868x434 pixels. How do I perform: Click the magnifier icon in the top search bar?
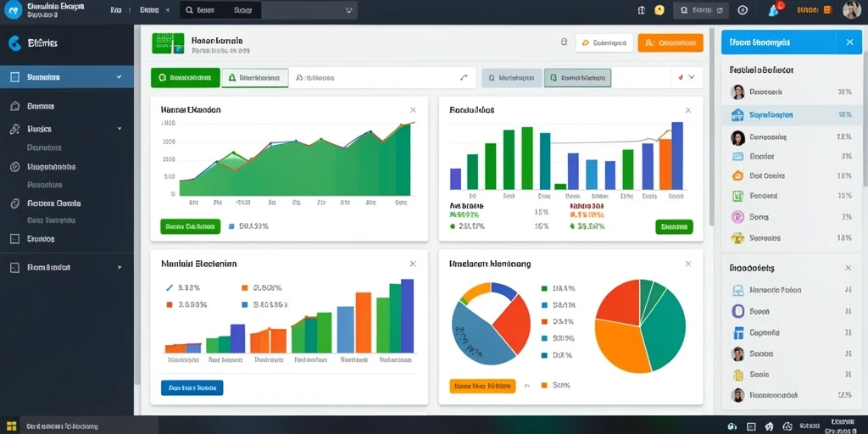click(x=189, y=10)
